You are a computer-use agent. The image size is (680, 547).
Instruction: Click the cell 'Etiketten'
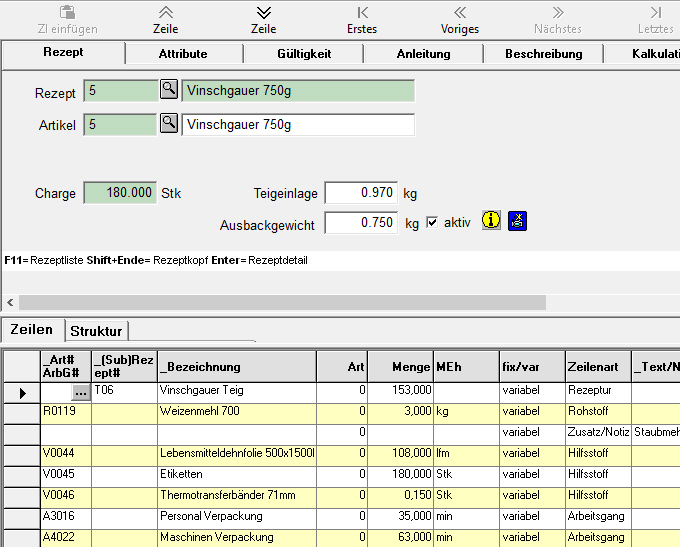click(237, 477)
